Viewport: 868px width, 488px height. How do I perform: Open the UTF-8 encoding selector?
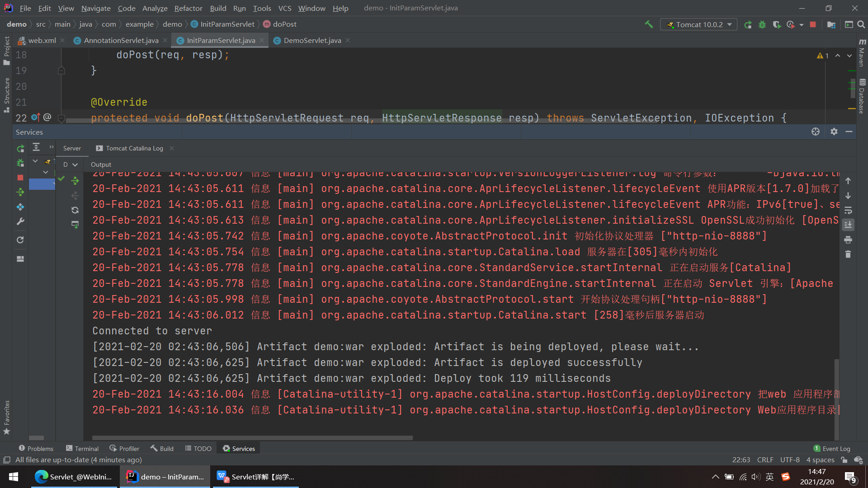790,460
